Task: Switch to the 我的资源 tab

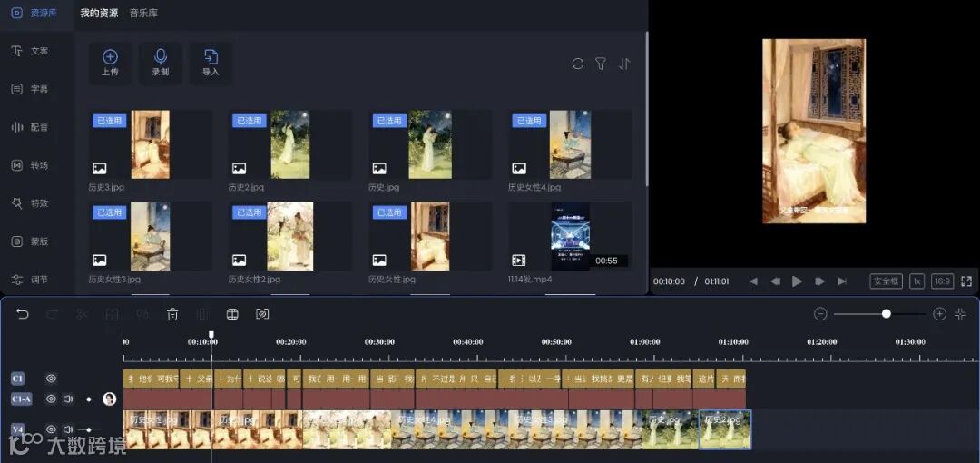Action: 100,13
